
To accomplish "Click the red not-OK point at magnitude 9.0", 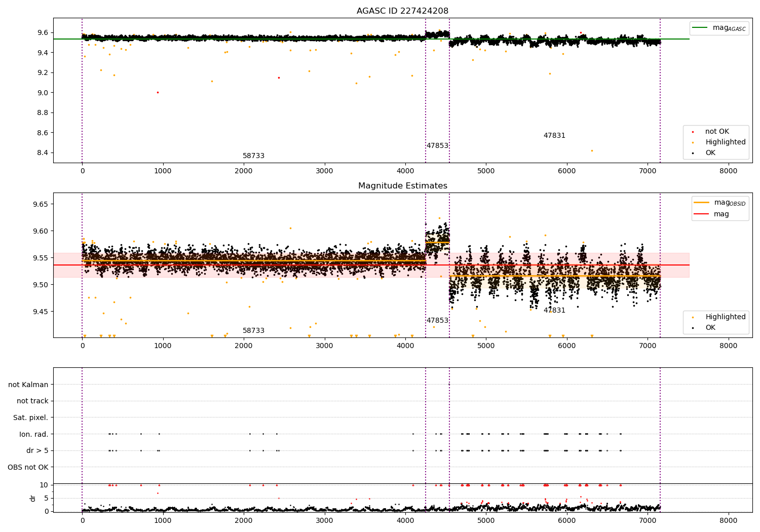I will click(x=158, y=93).
